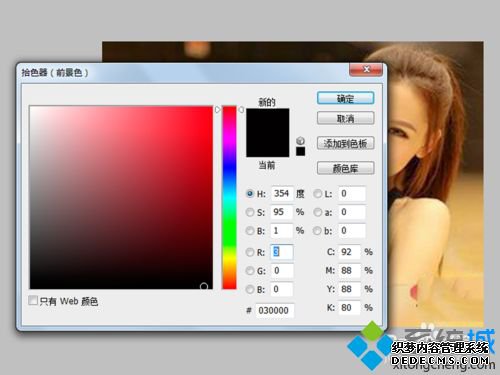Viewport: 500px width, 375px height.
Task: Select the RGB blue B radio button
Action: pyautogui.click(x=250, y=289)
